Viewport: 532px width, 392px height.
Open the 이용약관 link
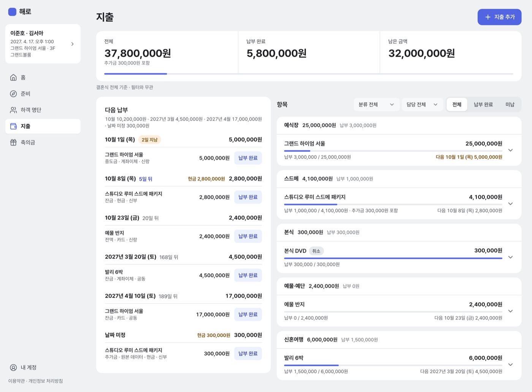coord(16,381)
